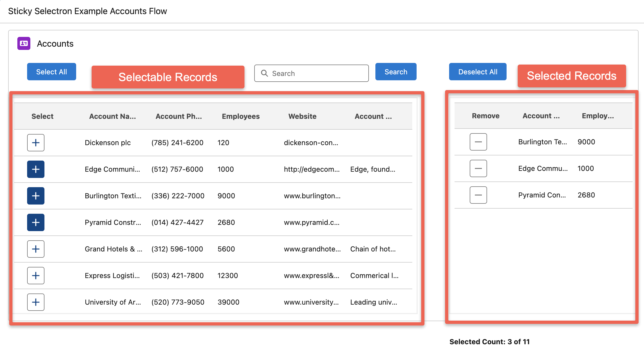Click Edge Commu... in selected records
This screenshot has width=644, height=351.
(x=543, y=168)
